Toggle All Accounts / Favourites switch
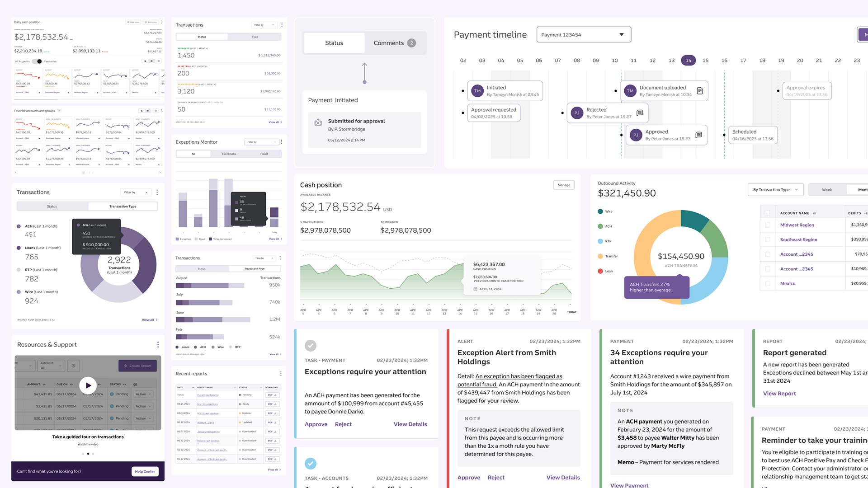 [37, 61]
